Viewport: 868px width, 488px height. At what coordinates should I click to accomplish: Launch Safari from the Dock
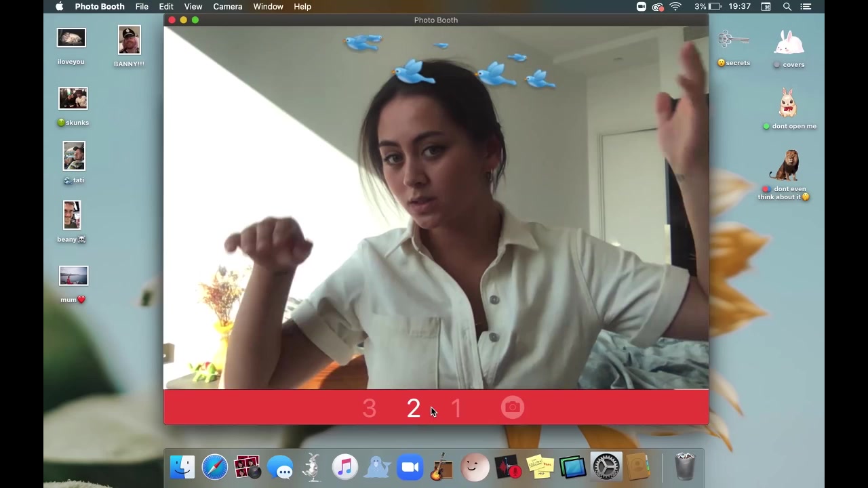point(215,467)
